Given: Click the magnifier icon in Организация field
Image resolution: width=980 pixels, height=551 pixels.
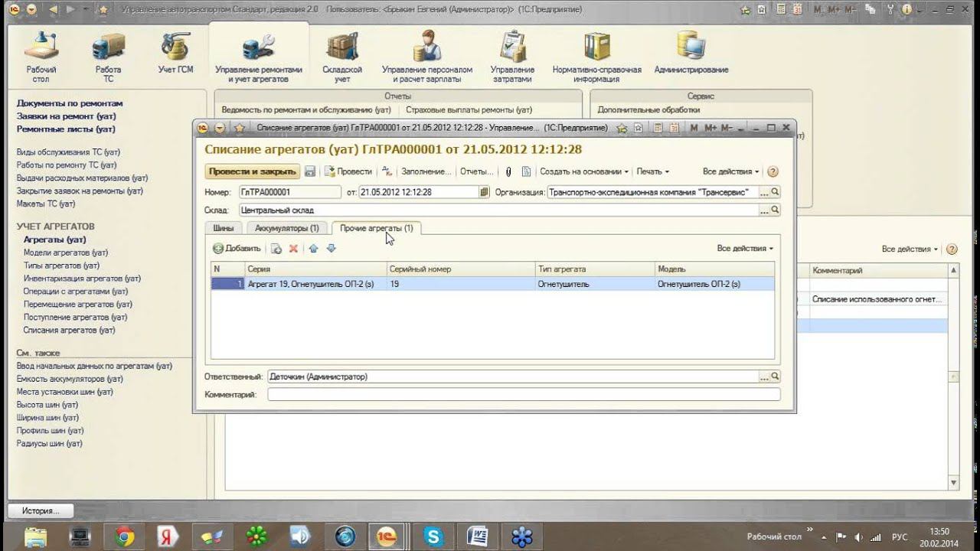Looking at the screenshot, I should pos(775,192).
